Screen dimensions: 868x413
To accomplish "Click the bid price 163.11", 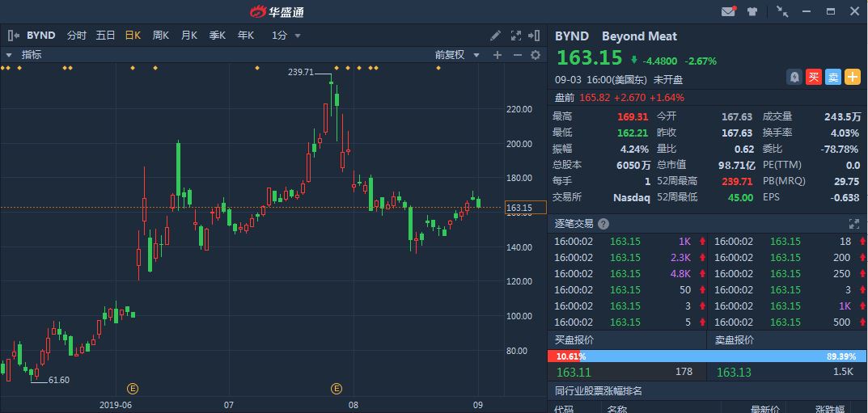I will (x=573, y=372).
